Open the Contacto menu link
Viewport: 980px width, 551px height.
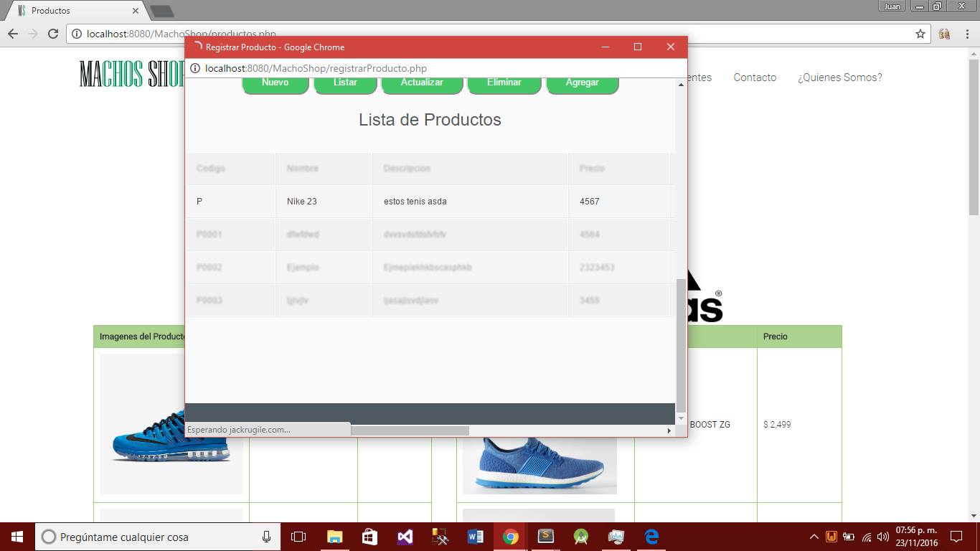(755, 77)
